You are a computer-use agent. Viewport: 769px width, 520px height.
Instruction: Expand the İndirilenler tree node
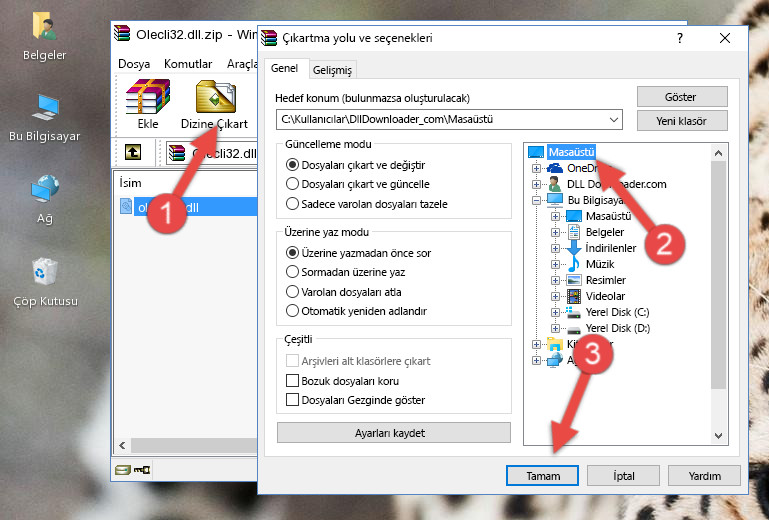coord(555,248)
